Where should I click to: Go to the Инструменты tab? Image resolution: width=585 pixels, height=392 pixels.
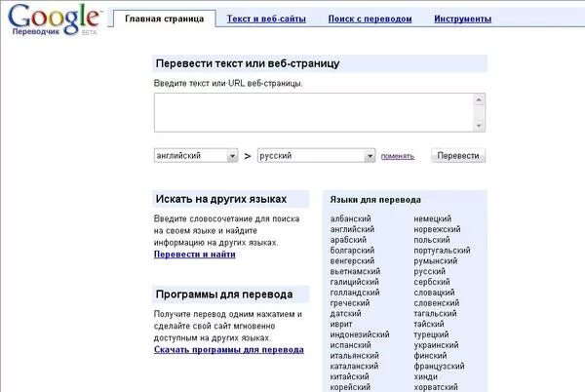pyautogui.click(x=462, y=19)
